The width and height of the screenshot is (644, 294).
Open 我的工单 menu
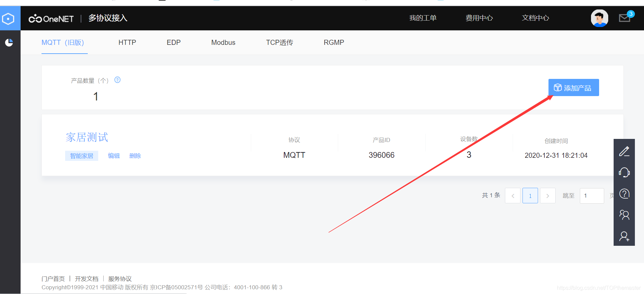tap(423, 18)
